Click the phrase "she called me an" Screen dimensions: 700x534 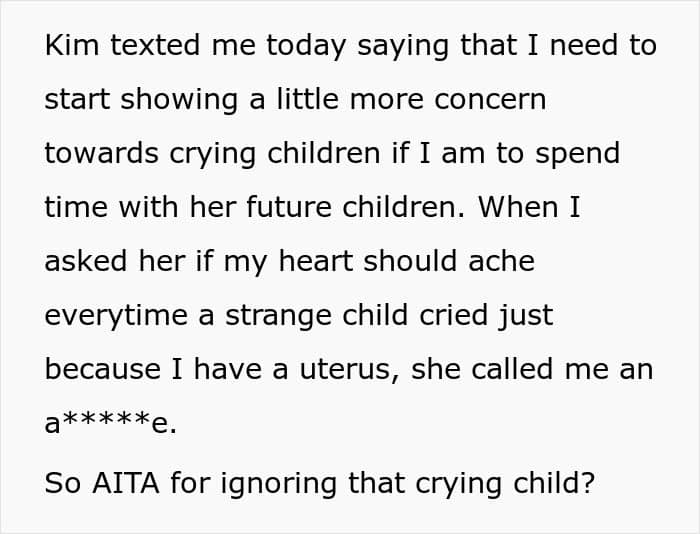coord(532,370)
